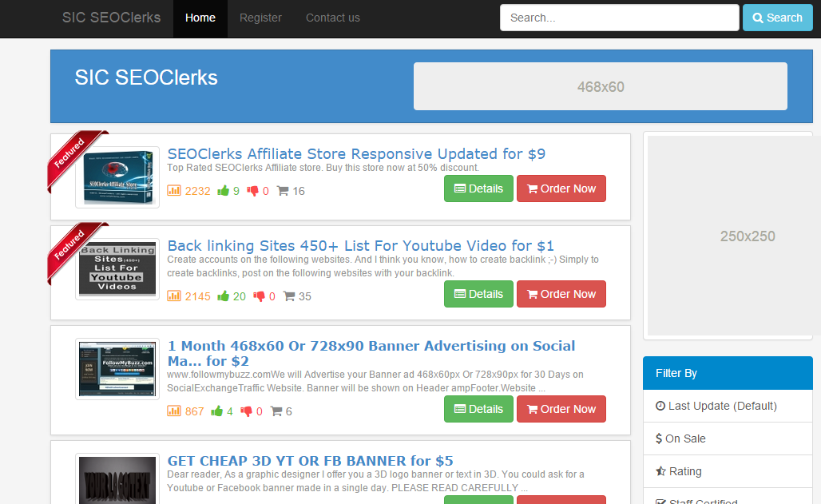Viewport: 821px width, 504px height.
Task: Click the cart orders icon showing 16
Action: tap(282, 191)
